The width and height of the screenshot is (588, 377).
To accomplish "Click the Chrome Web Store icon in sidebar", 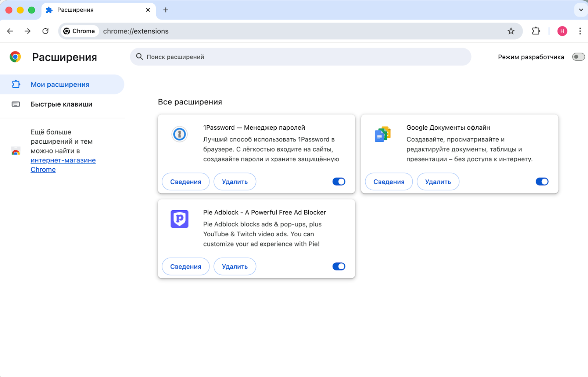I will (16, 151).
